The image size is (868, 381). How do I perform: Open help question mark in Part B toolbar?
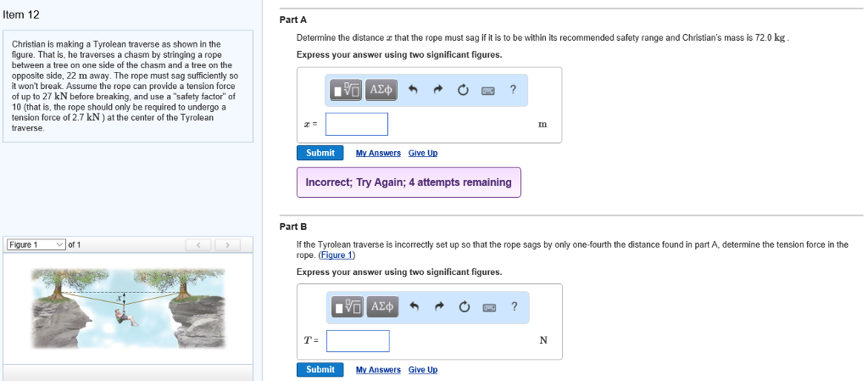click(513, 306)
